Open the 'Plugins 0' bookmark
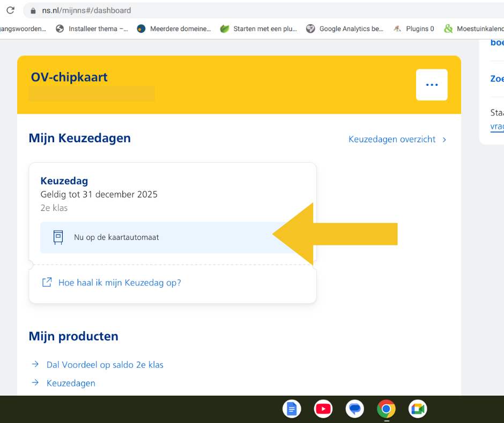This screenshot has width=504, height=423. [414, 29]
